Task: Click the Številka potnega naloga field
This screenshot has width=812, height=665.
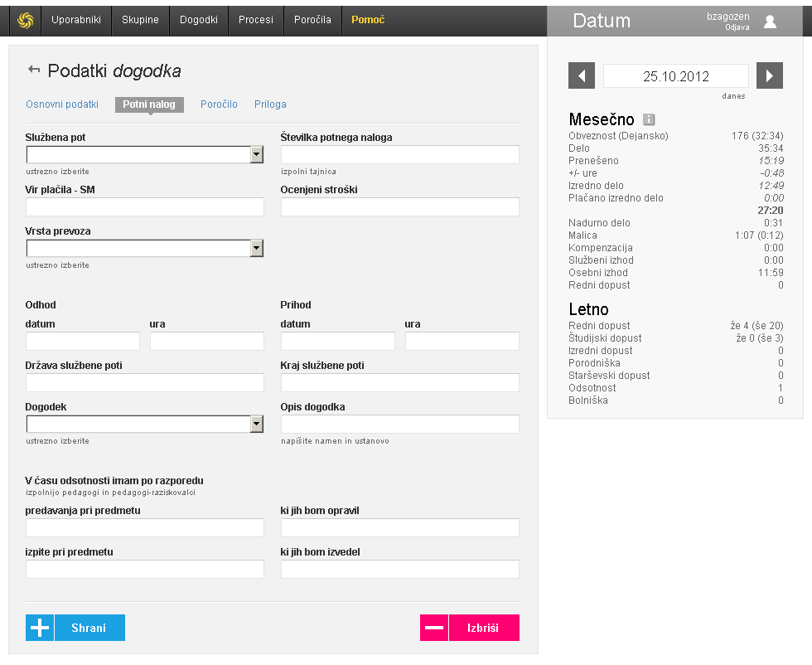Action: pyautogui.click(x=399, y=155)
